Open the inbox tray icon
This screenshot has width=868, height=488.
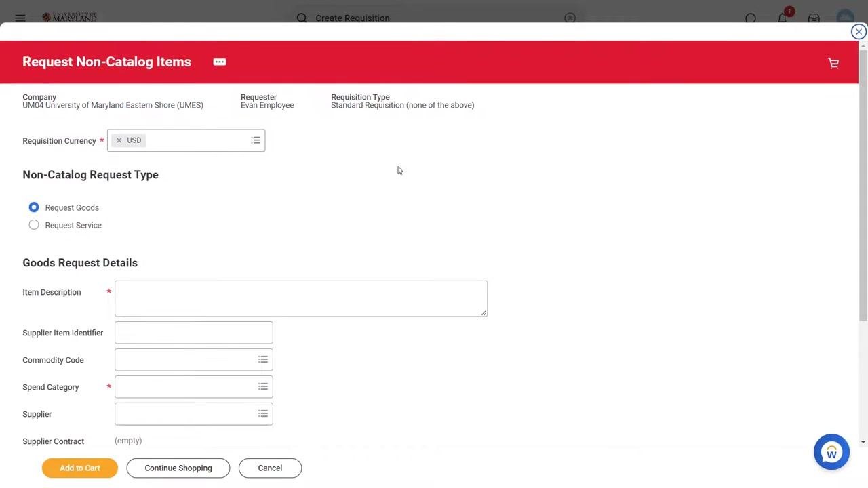[814, 18]
